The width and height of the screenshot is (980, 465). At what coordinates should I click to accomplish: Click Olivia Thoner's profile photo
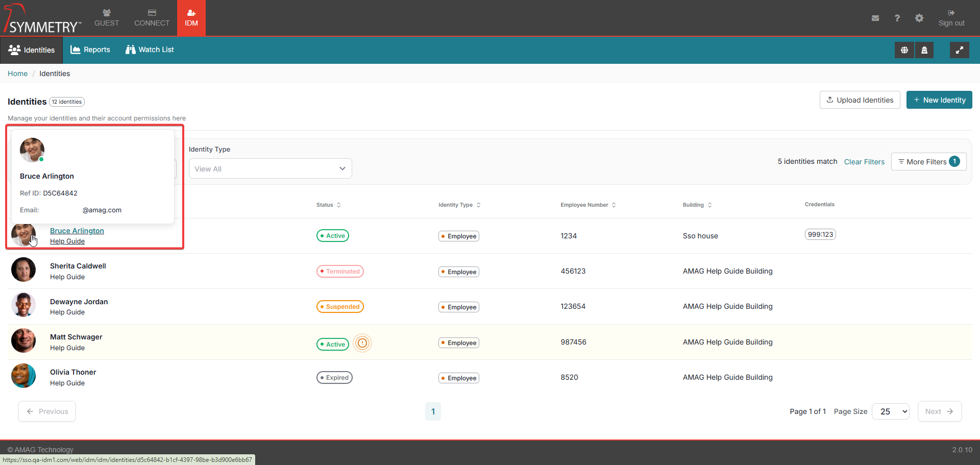[23, 376]
